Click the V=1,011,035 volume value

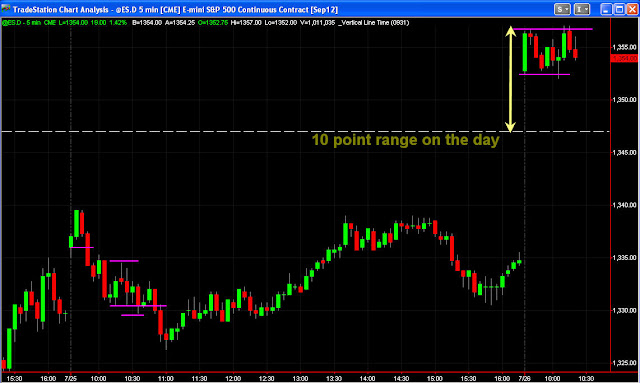[318, 23]
